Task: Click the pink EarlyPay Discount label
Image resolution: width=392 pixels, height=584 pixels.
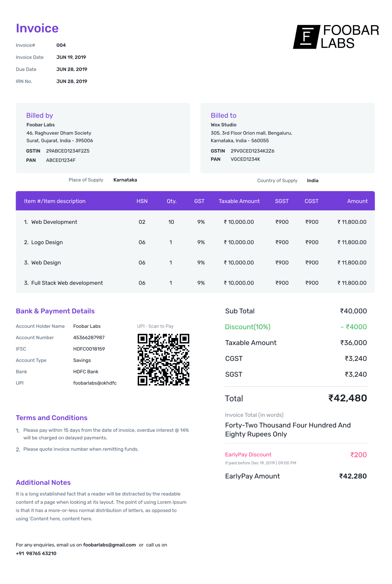Action: tap(248, 455)
